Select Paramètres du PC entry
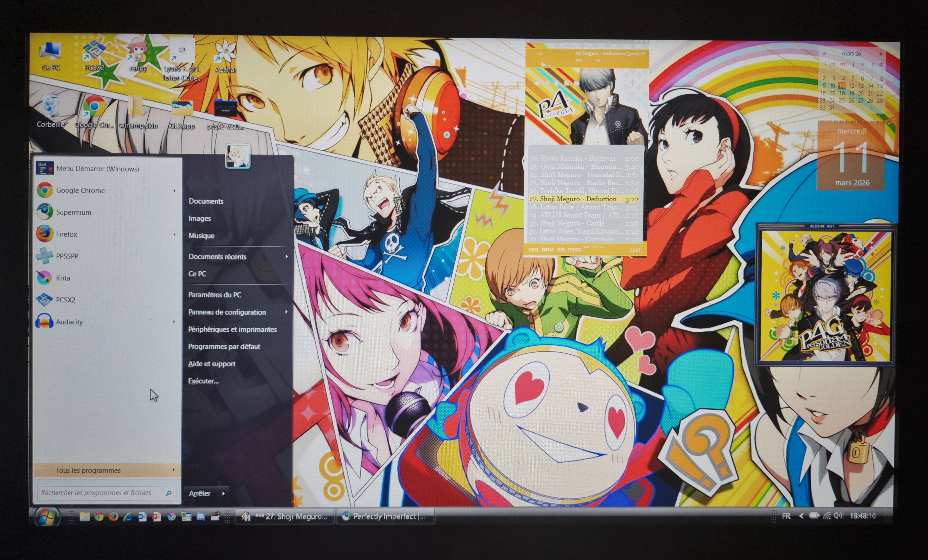 [x=215, y=295]
